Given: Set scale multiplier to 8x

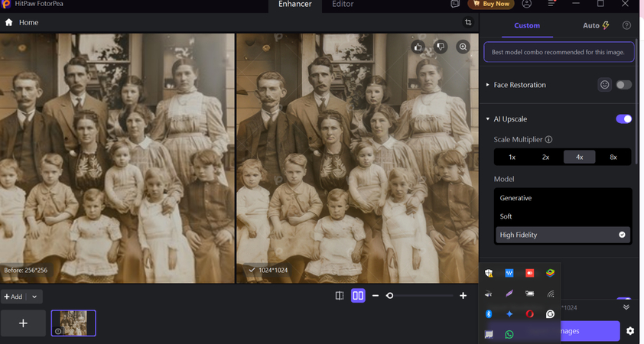Looking at the screenshot, I should click(613, 157).
